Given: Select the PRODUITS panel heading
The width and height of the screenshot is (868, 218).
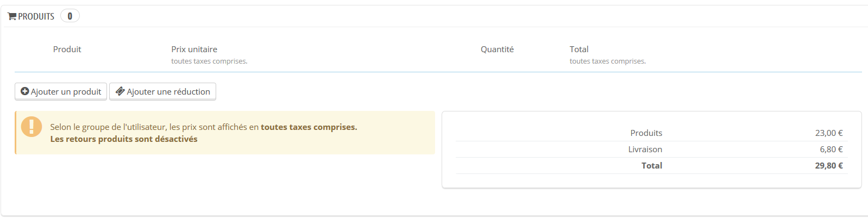Looking at the screenshot, I should click(x=36, y=16).
